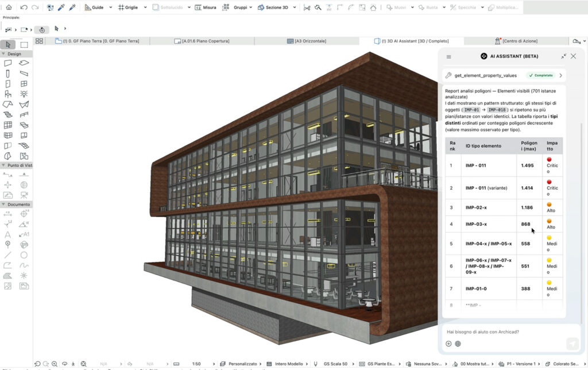The image size is (588, 370).
Task: Select the Slab tool in Design toolbox
Action: point(24,63)
